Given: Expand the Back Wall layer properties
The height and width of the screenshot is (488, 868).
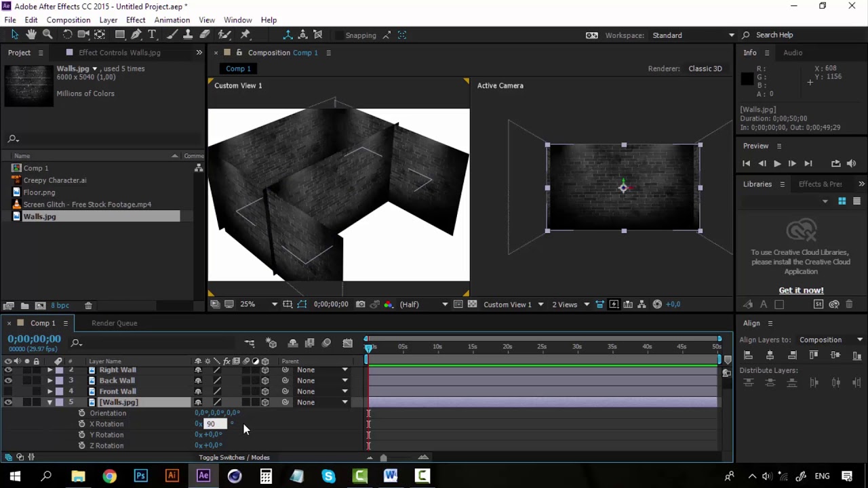Looking at the screenshot, I should pos(50,380).
